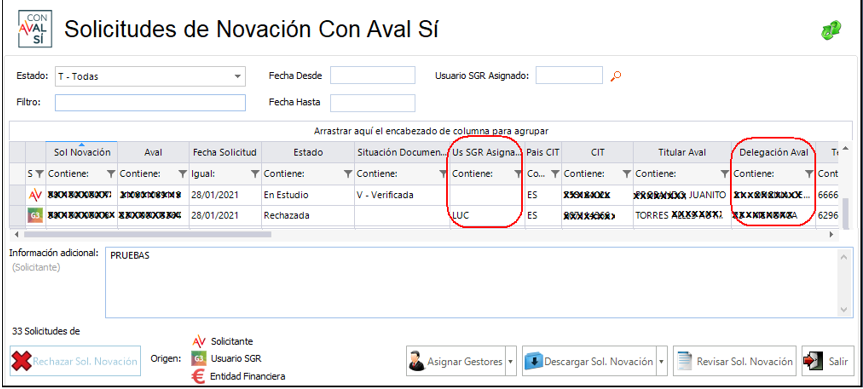Focus the Fecha Hasta date field
863x389 pixels.
(373, 102)
